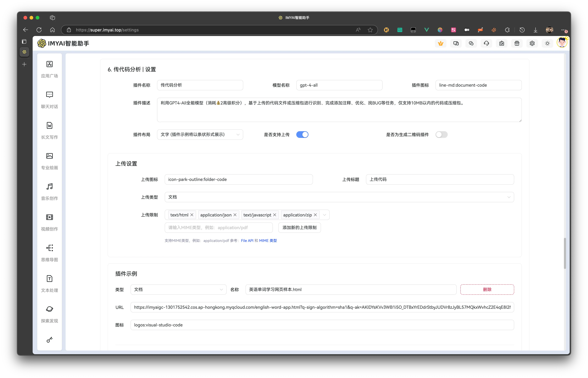Click the calendar check-in icon in header
The height and width of the screenshot is (378, 588).
pyautogui.click(x=502, y=43)
